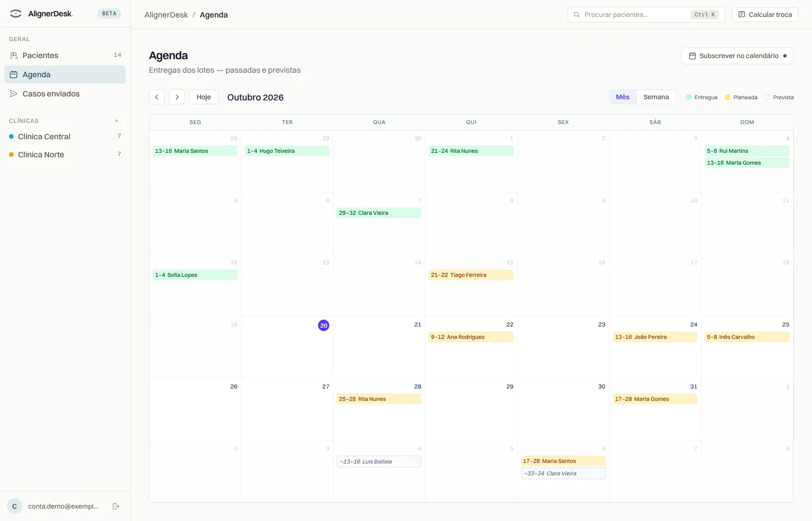This screenshot has height=521, width=812.
Task: Open event 9-12 Ana Rodrigues
Action: click(471, 337)
